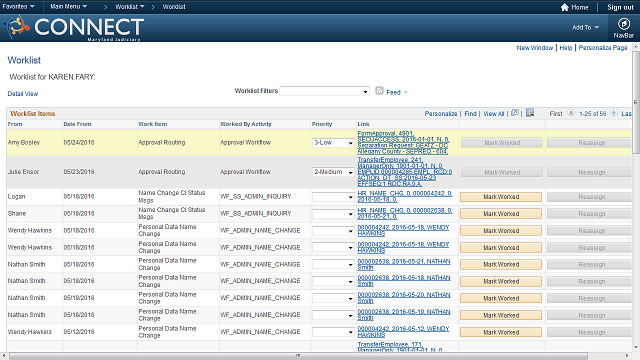
Task: Jump to First page of worklist
Action: point(556,113)
